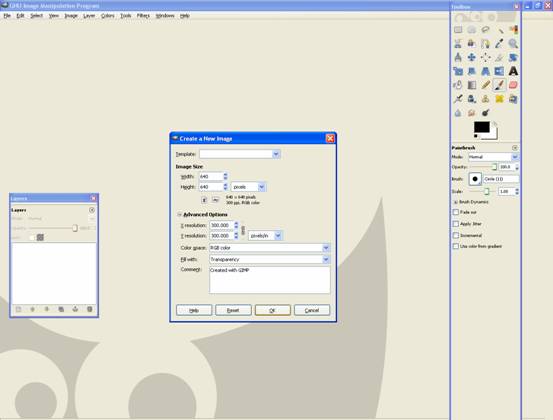The height and width of the screenshot is (420, 553).
Task: Select the Dodge/Burn tool
Action: click(x=486, y=113)
